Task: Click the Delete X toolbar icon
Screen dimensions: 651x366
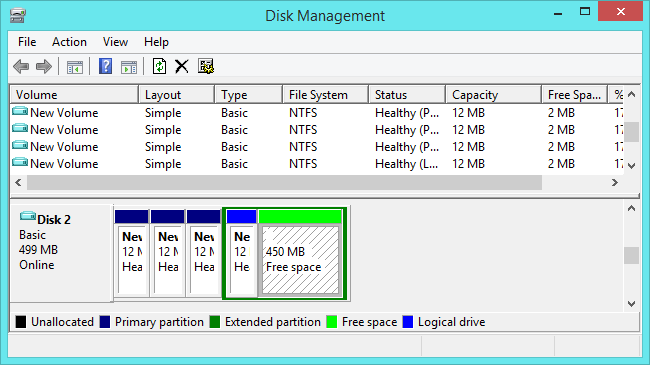Action: click(x=182, y=66)
